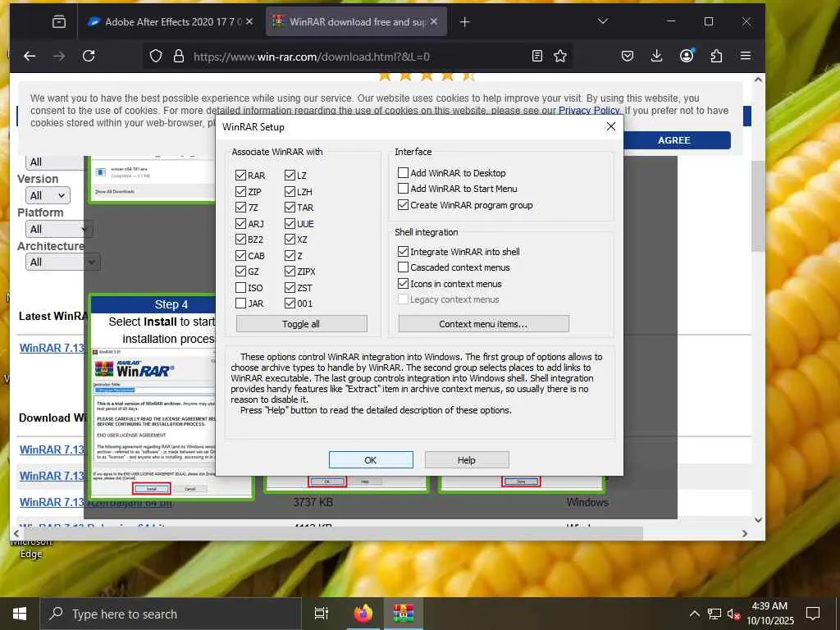Image resolution: width=840 pixels, height=630 pixels.
Task: Open Firefox tracking protection shield icon
Action: [155, 56]
